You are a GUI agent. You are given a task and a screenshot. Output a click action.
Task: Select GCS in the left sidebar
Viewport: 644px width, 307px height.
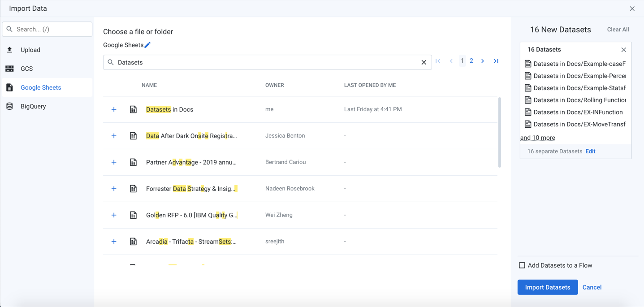(27, 69)
